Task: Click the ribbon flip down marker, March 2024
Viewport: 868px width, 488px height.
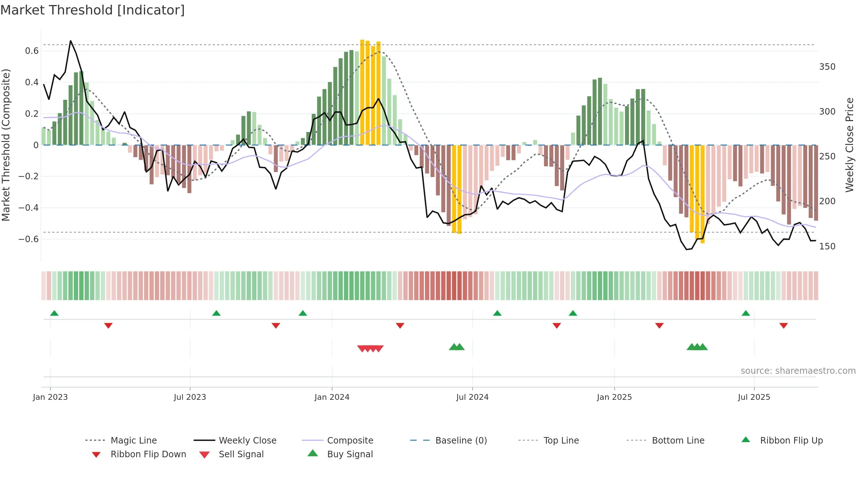Action: [400, 326]
